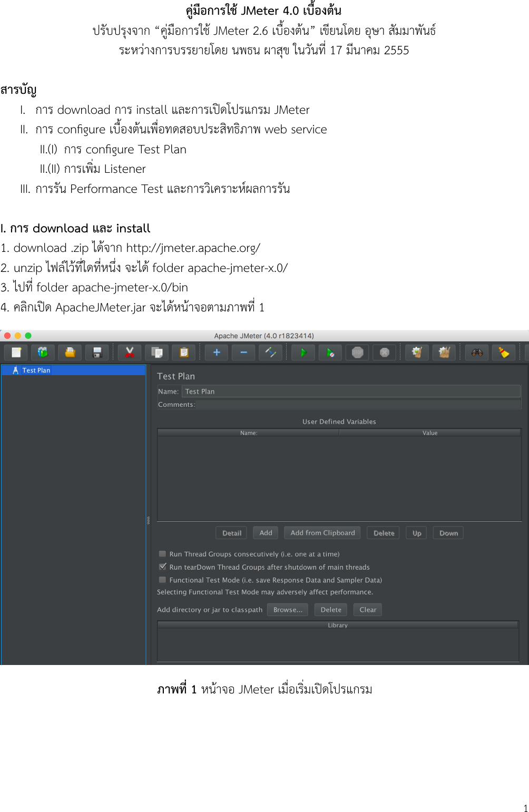
Task: Start the test with green play icon
Action: 303,352
